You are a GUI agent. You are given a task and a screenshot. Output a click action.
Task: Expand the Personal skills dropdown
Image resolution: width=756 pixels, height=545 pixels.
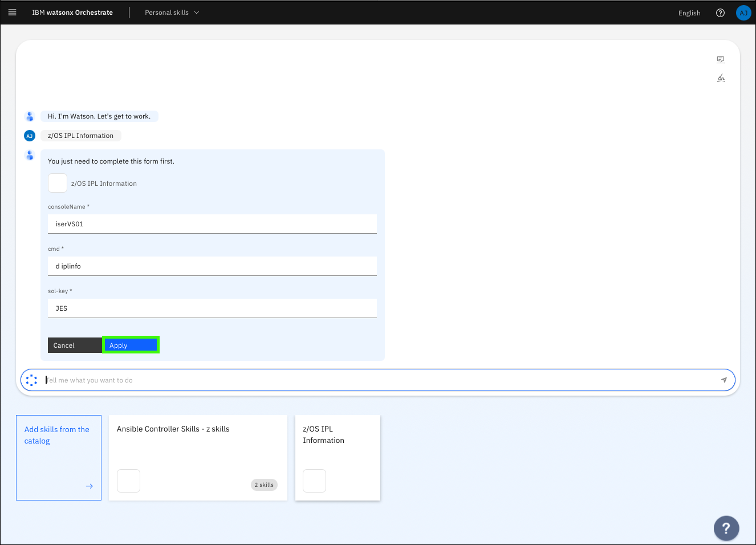tap(172, 13)
